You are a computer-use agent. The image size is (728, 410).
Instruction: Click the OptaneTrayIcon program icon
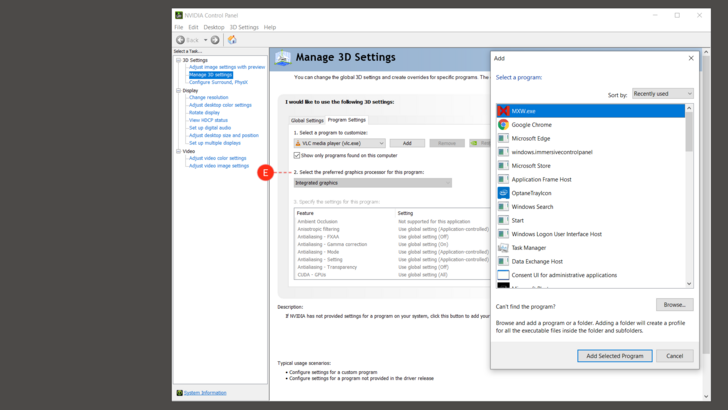click(x=503, y=193)
